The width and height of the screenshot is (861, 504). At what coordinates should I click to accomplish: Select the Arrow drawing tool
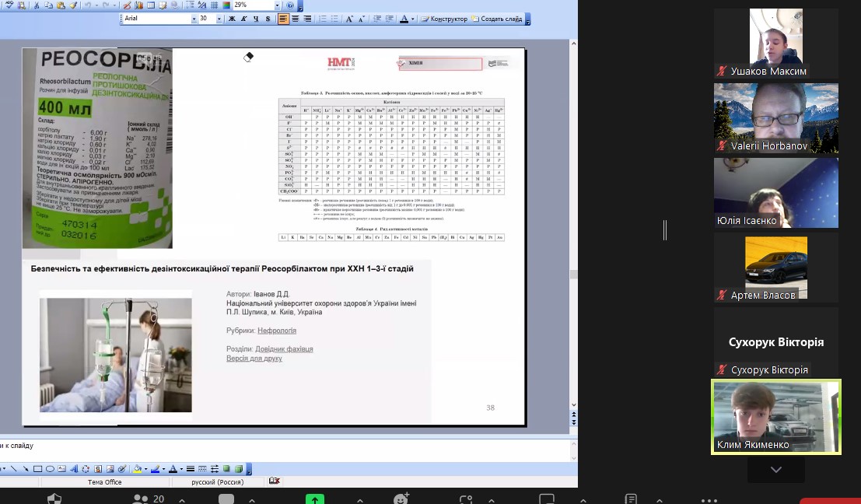coord(26,469)
